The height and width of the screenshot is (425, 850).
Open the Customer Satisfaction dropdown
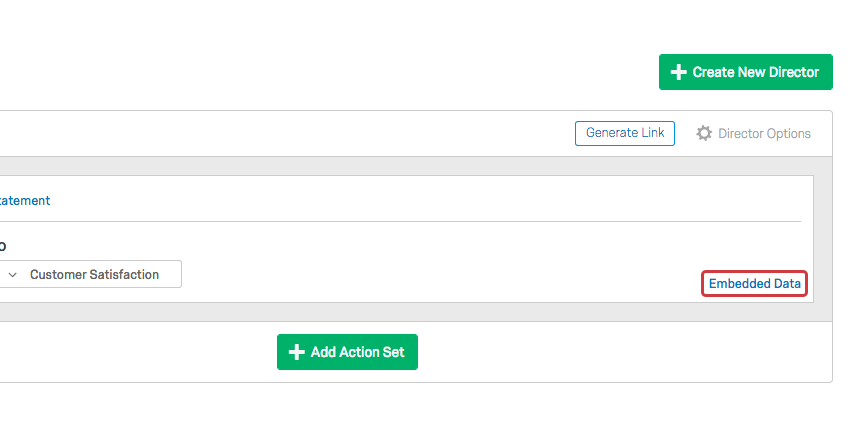93,274
